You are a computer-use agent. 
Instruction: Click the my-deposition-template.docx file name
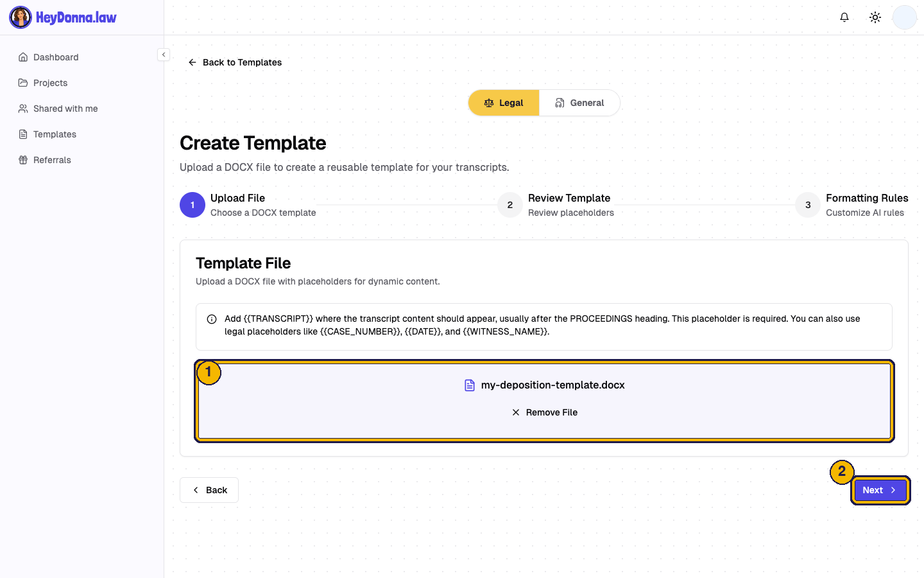point(553,385)
